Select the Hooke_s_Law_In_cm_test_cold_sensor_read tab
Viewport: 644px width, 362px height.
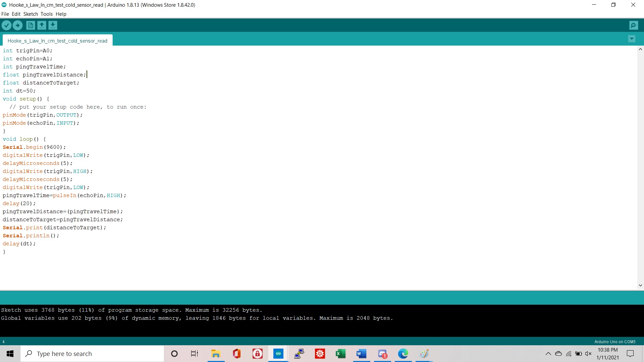click(57, 41)
